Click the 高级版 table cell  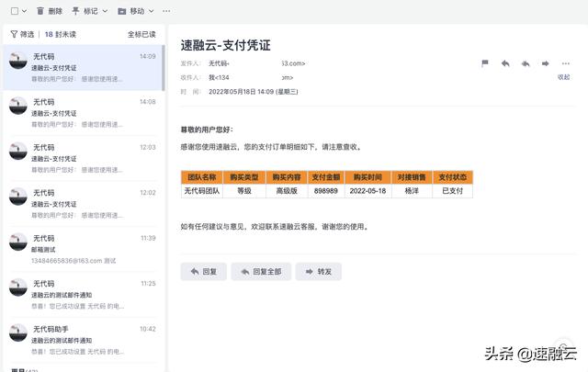point(287,191)
